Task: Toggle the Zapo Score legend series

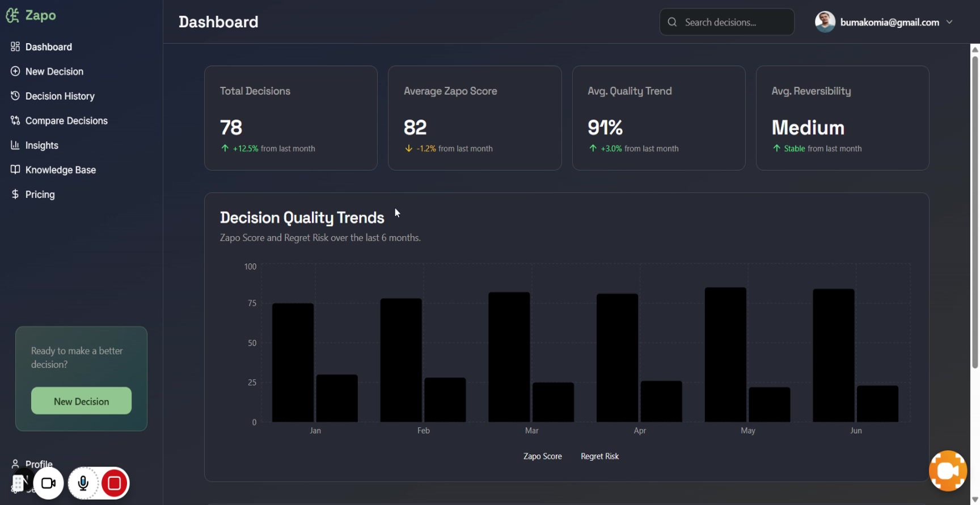Action: pos(542,456)
